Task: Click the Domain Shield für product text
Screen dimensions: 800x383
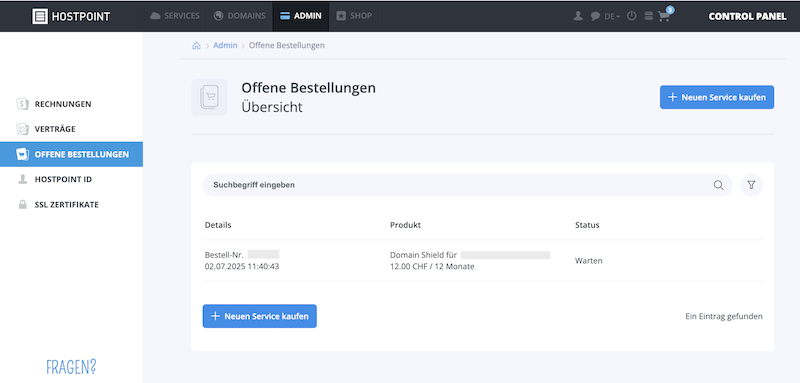Action: pos(423,255)
